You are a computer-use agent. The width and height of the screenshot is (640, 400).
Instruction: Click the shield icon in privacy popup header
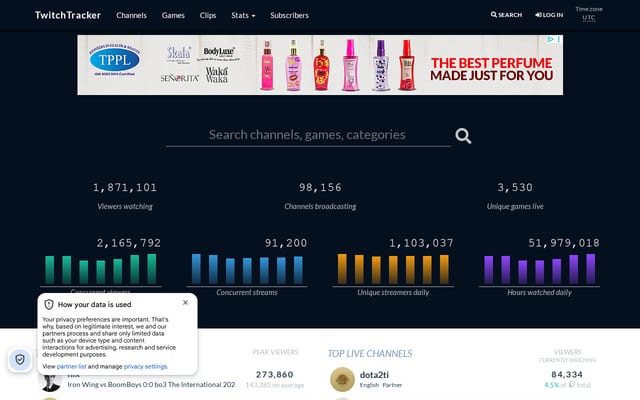pos(49,304)
